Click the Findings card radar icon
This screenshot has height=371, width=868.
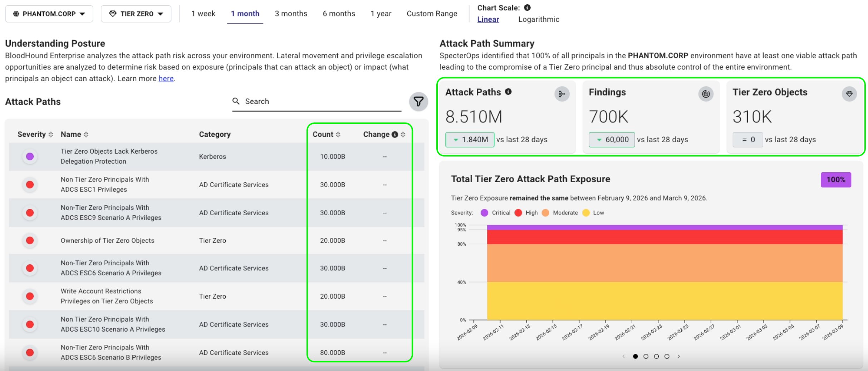coord(706,94)
